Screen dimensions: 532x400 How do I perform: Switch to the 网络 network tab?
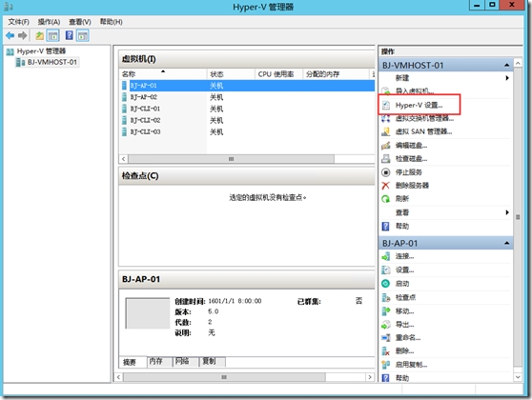click(x=186, y=361)
